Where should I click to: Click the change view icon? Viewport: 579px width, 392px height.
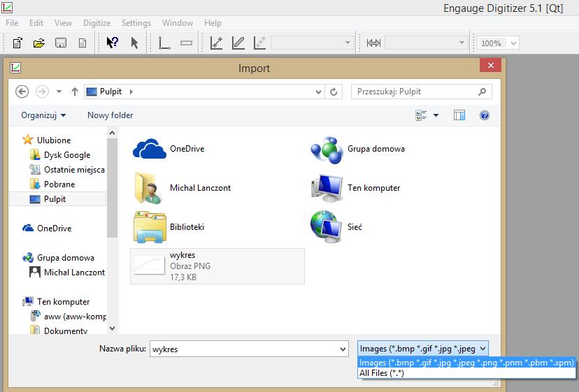pyautogui.click(x=421, y=115)
